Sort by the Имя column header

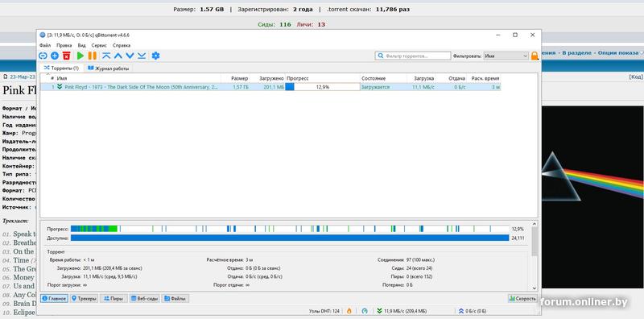click(138, 78)
